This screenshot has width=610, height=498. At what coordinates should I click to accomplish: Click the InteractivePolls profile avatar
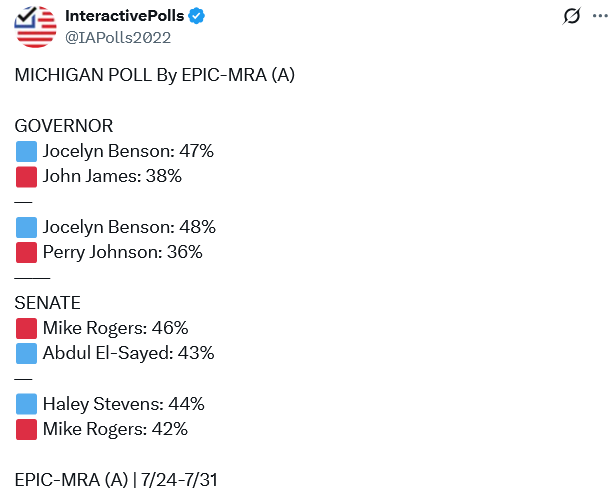[x=35, y=27]
